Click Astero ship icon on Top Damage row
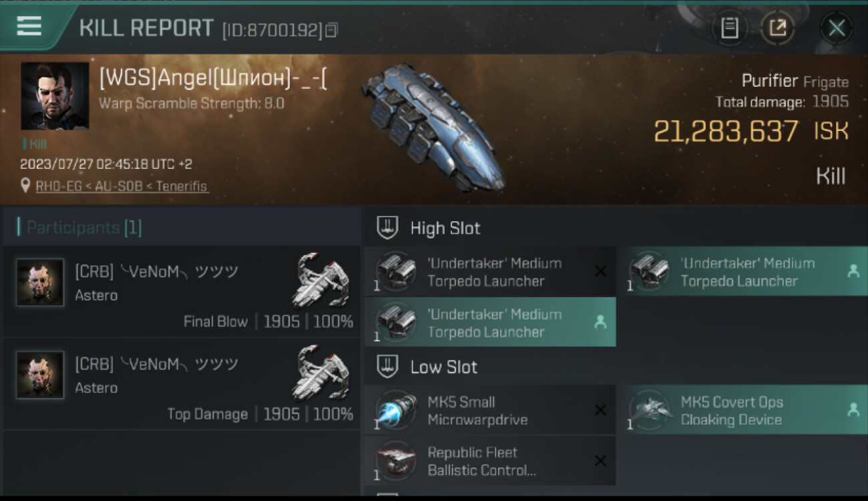 tap(322, 371)
